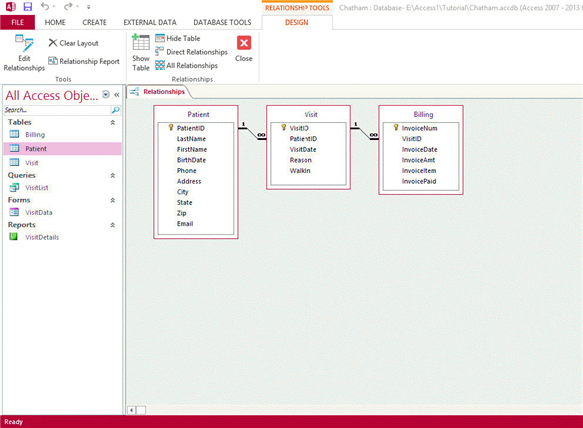Viewport: 583px width, 428px height.
Task: Show All Relationships
Action: coord(186,65)
